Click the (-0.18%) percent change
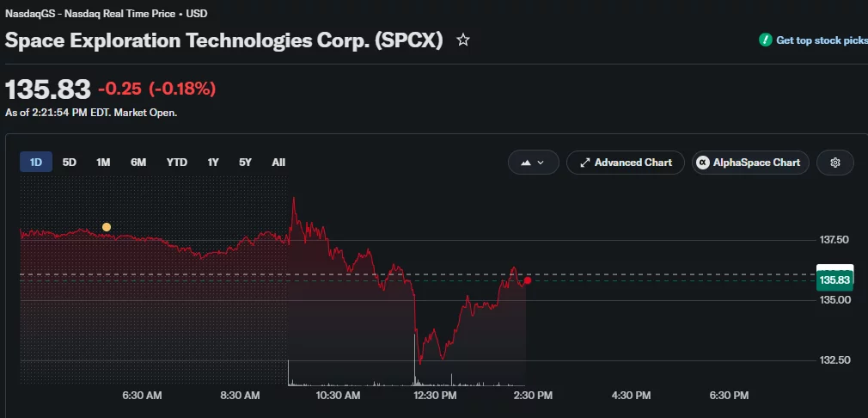 pos(182,89)
